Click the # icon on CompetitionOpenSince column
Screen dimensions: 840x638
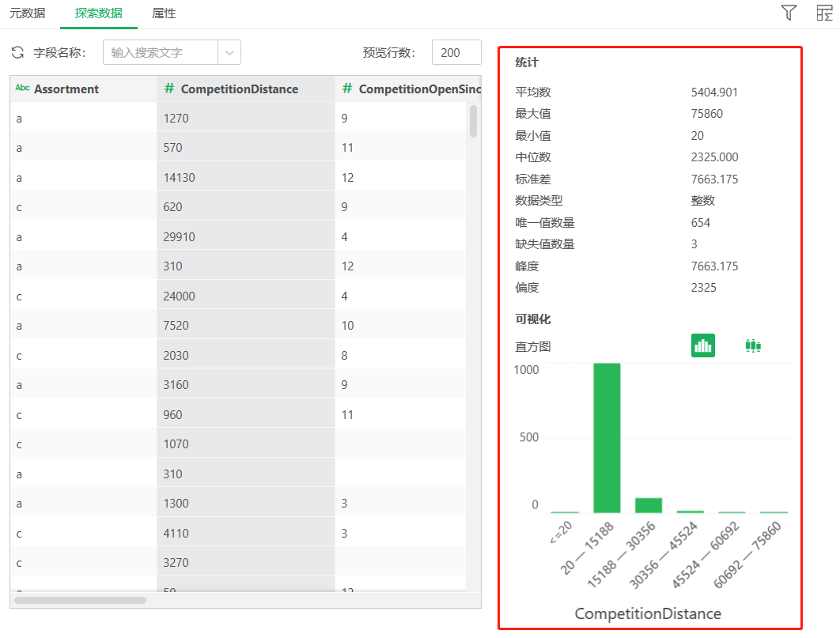349,89
